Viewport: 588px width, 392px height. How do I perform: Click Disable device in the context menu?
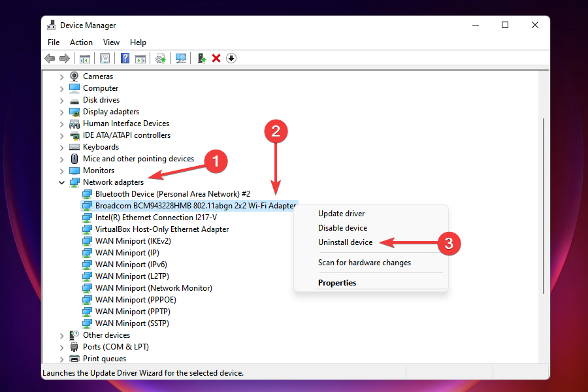[342, 227]
